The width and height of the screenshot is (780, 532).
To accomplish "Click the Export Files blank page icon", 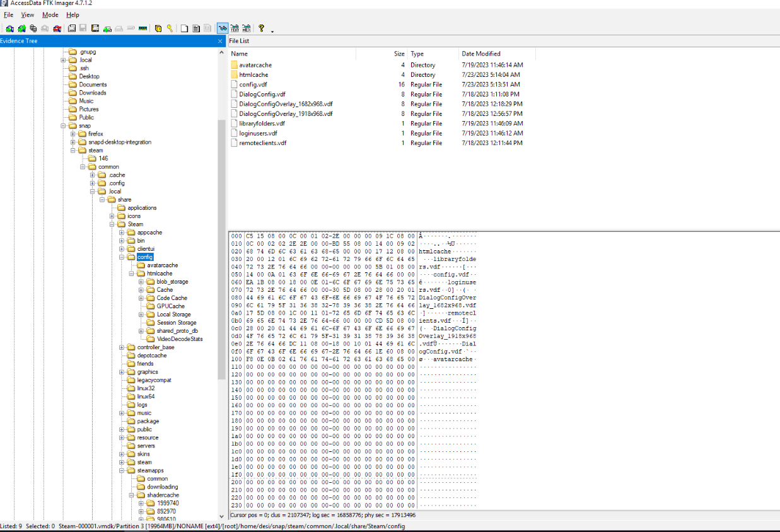I will click(x=184, y=28).
